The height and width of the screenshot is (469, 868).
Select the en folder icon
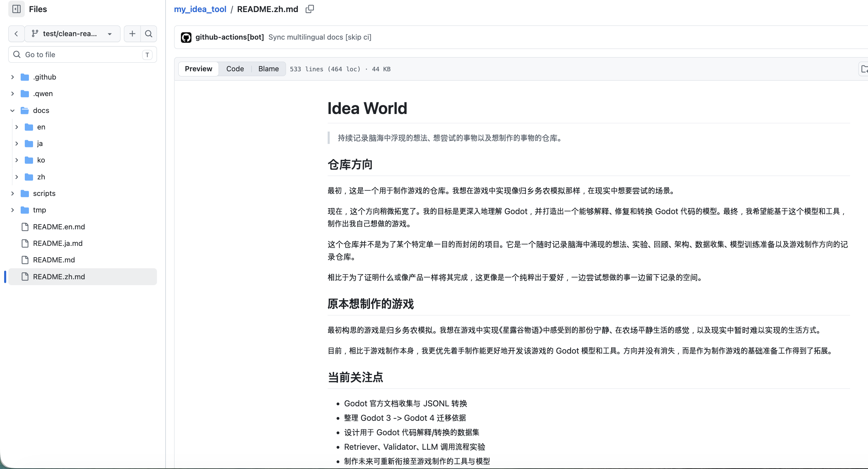click(29, 127)
